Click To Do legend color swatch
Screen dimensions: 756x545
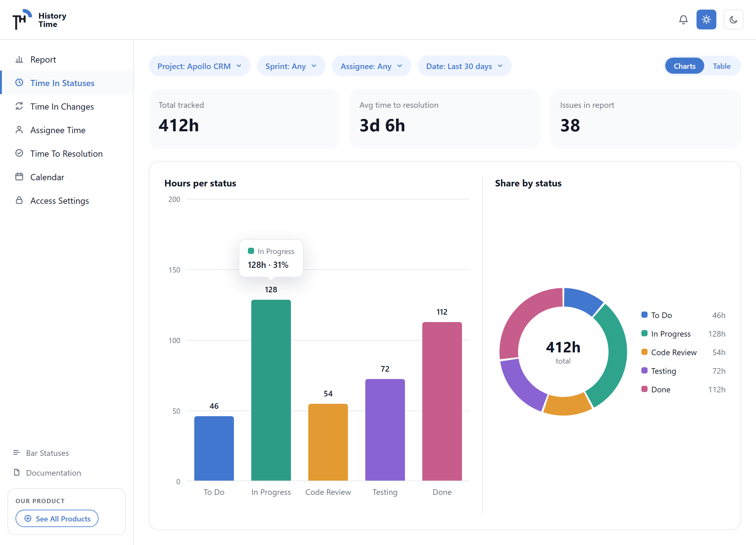point(644,315)
